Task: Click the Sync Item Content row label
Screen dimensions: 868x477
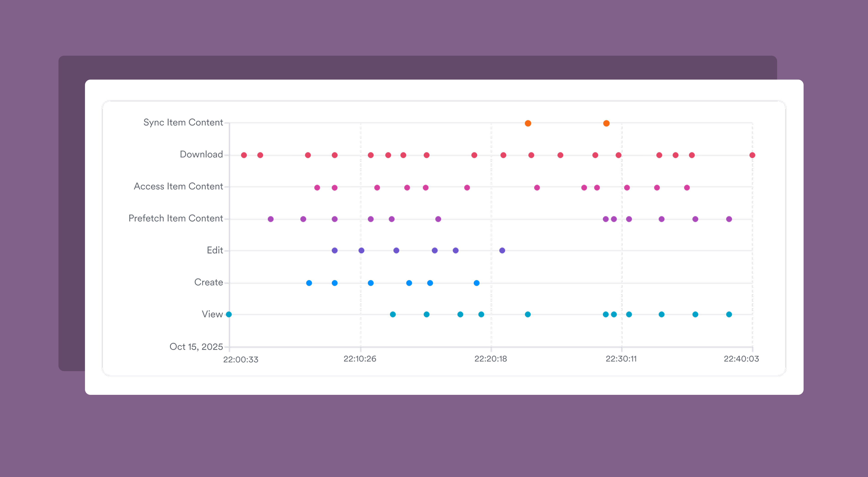Action: coord(183,122)
